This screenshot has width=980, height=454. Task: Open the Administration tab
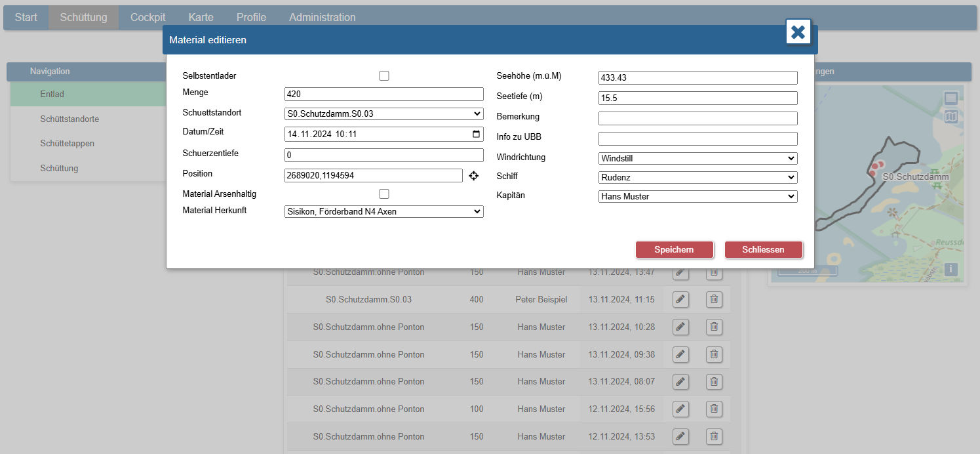click(x=323, y=17)
